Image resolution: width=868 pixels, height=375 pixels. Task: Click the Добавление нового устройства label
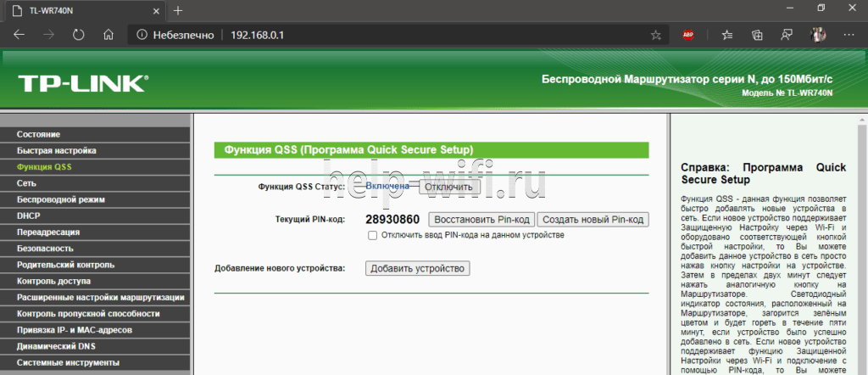pos(280,269)
